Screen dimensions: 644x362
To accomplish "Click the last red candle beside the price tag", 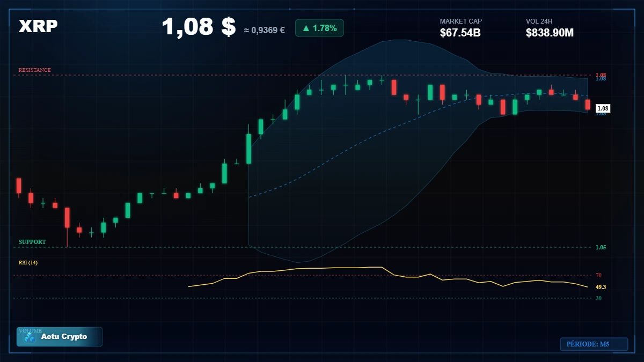I will click(x=588, y=105).
